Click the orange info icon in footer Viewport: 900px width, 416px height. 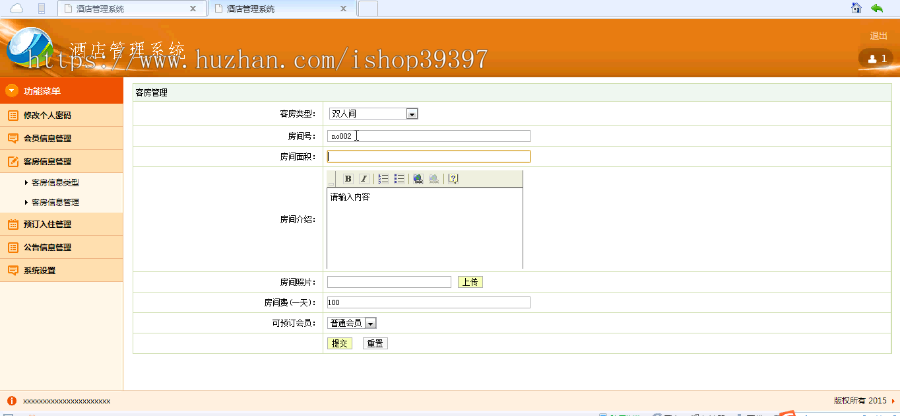click(11, 401)
